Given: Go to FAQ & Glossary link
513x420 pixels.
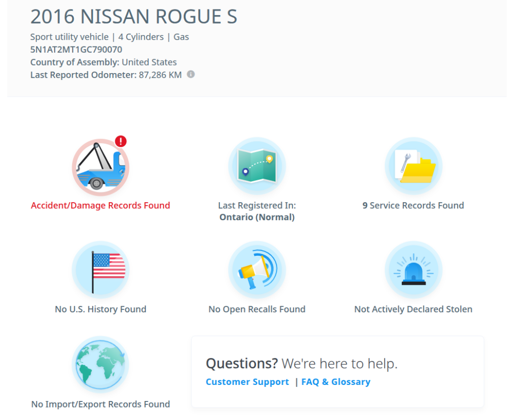Looking at the screenshot, I should [x=336, y=382].
